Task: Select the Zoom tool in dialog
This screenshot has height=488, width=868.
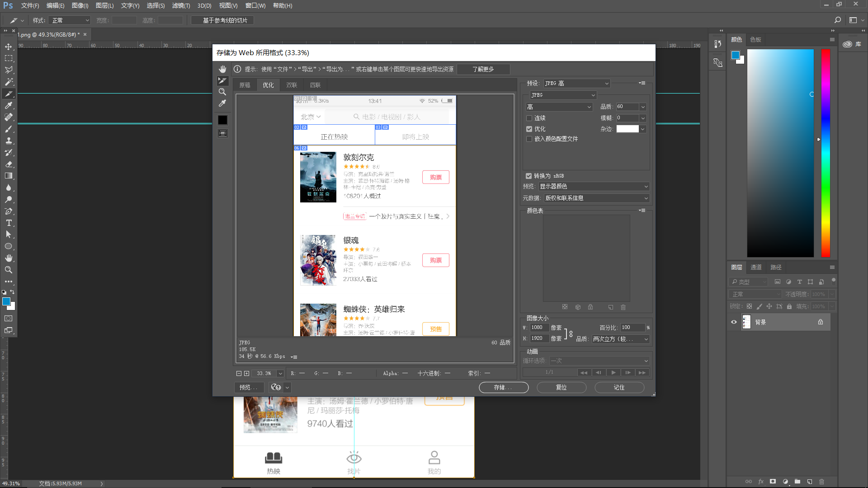Action: pos(222,92)
